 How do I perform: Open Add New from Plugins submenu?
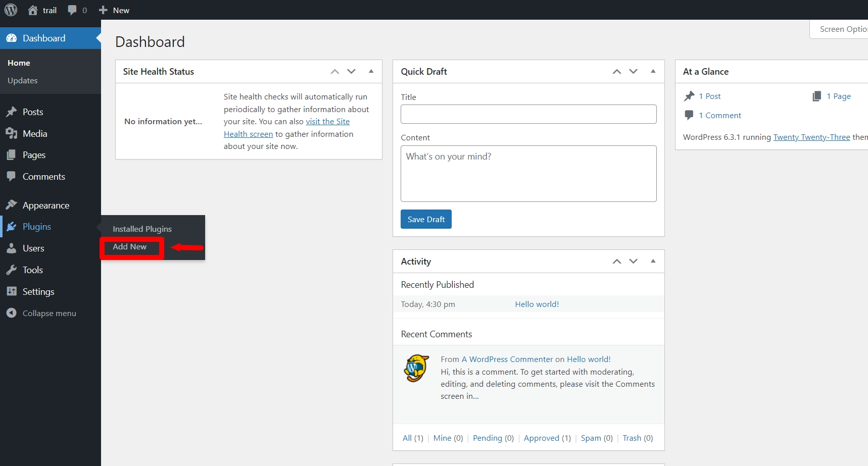pos(130,247)
